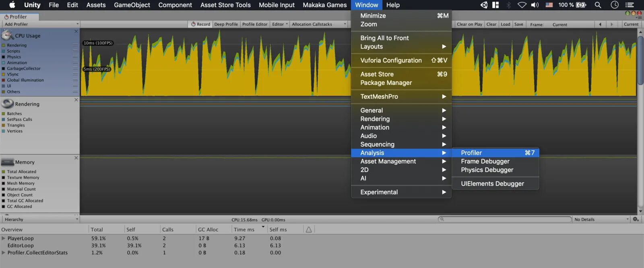Open Package Manager from Window menu

pyautogui.click(x=401, y=83)
